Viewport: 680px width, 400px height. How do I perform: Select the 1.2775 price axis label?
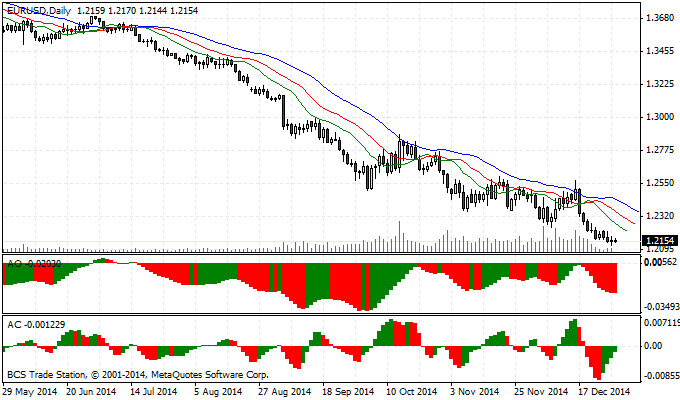pyautogui.click(x=660, y=150)
